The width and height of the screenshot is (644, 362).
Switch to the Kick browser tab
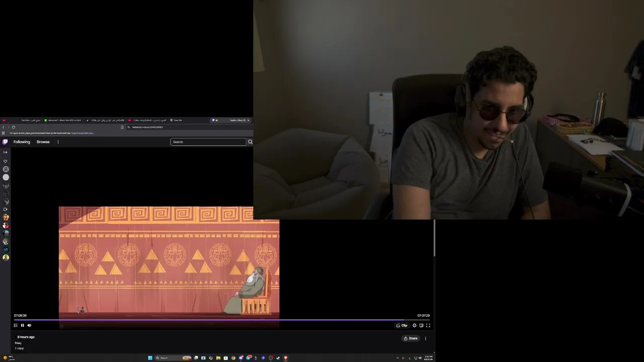[x=63, y=120]
